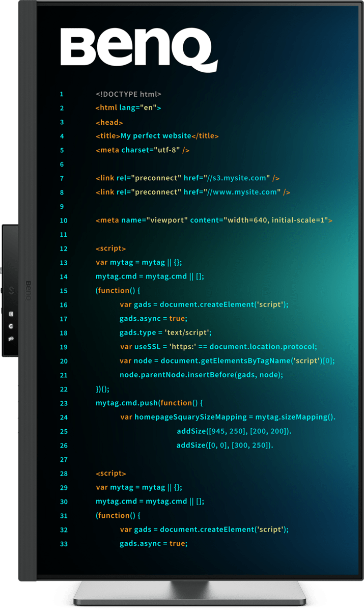Click the 'node.parentNode.insertBefore(gads, node);' line

(x=201, y=375)
